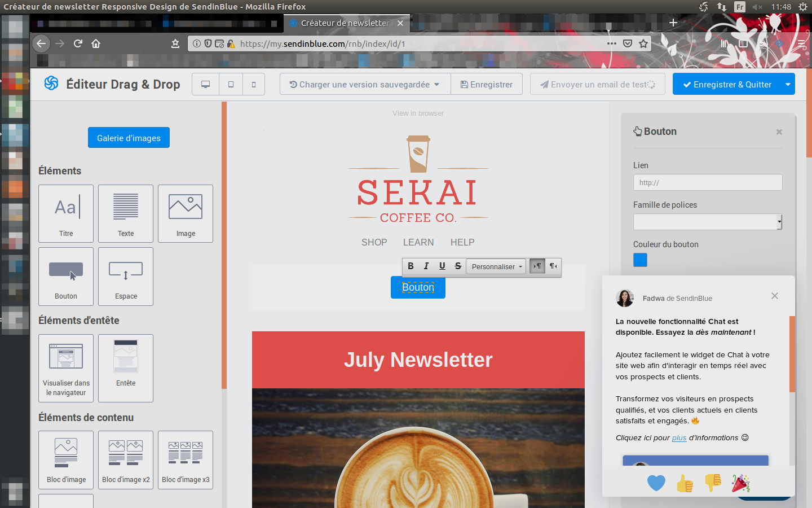Reload the page in Firefox

click(x=78, y=43)
